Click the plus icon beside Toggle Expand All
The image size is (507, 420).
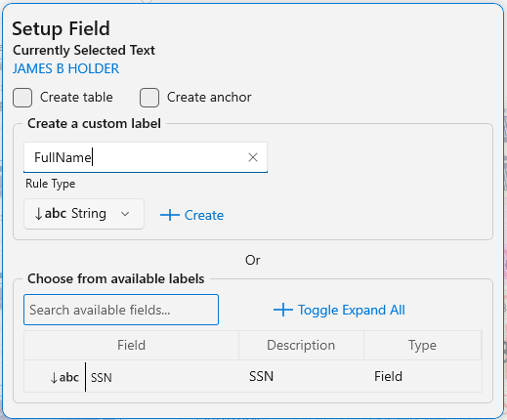(x=283, y=310)
